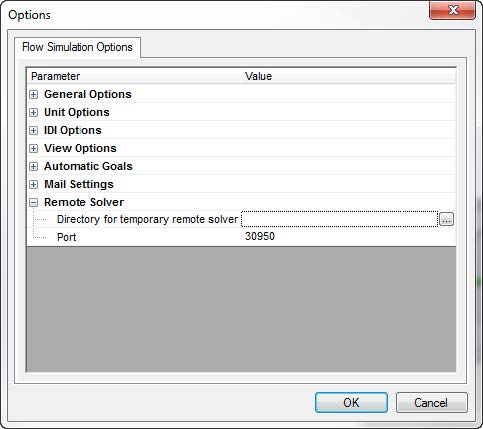Screen dimensions: 483x429
Task: Click the browse ellipsis button for directory
Action: [x=446, y=219]
